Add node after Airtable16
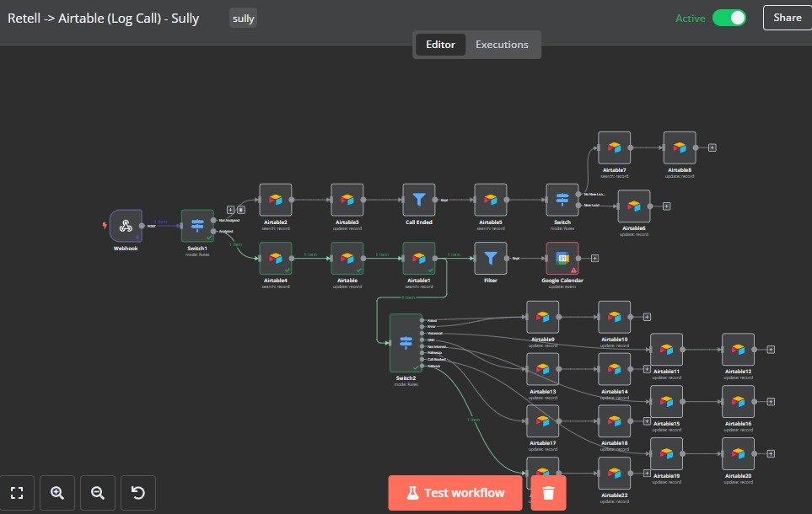Screen dimensions: 812x514 click(771, 402)
